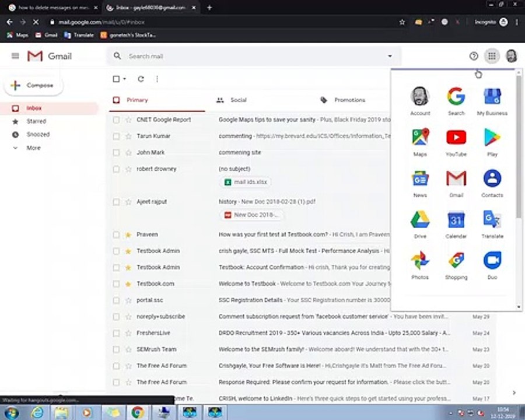Screen dimensions: 525x420
Task: Toggle the Gmail main menu hamburger
Action: [x=15, y=56]
